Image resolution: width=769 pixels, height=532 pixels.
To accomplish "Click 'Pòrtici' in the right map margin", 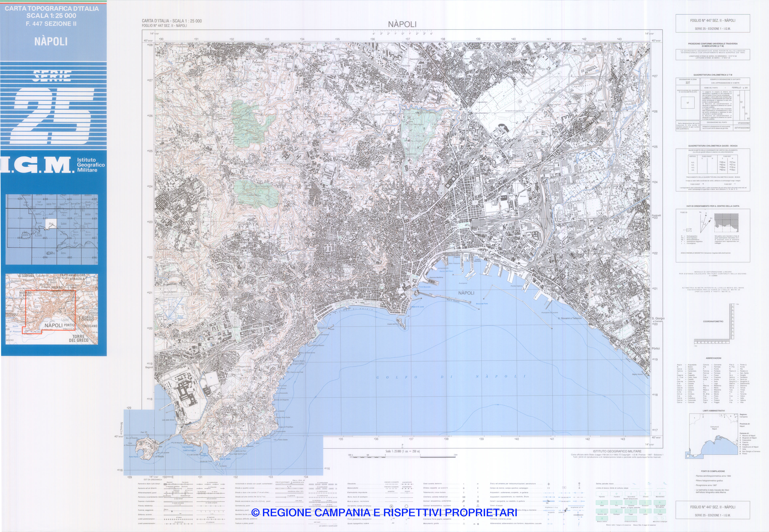I will 656,348.
